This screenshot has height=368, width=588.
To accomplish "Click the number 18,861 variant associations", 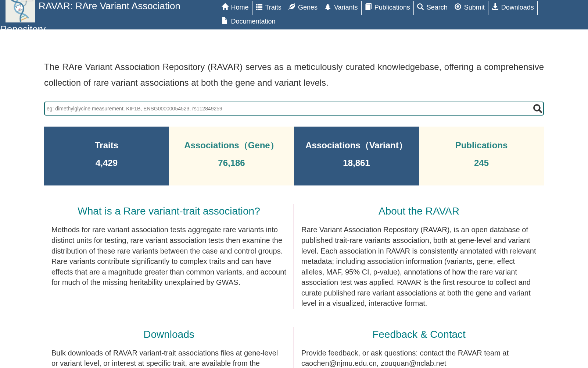I will (356, 163).
